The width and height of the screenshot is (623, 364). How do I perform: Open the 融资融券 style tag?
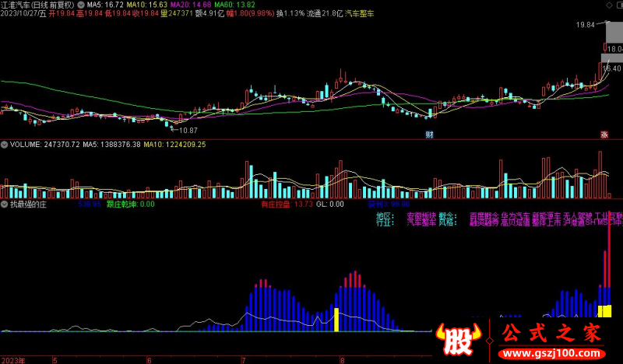(x=484, y=222)
